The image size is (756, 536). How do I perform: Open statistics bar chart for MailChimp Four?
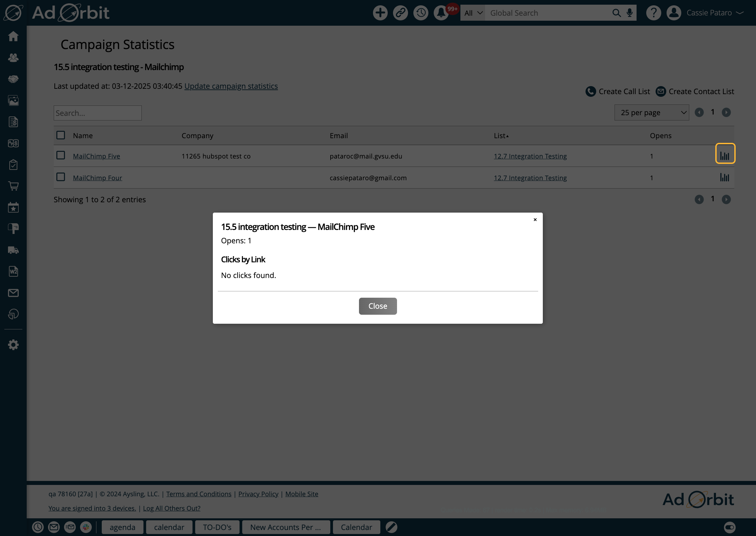click(x=725, y=177)
